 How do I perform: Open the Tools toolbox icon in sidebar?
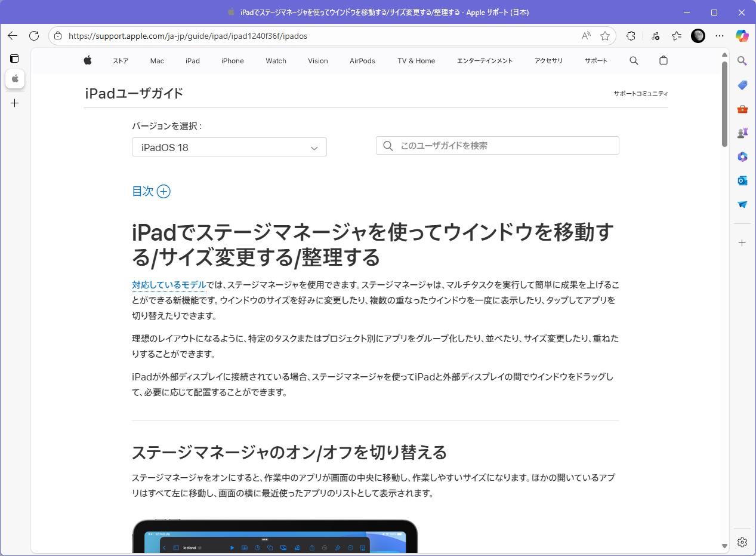click(x=742, y=109)
